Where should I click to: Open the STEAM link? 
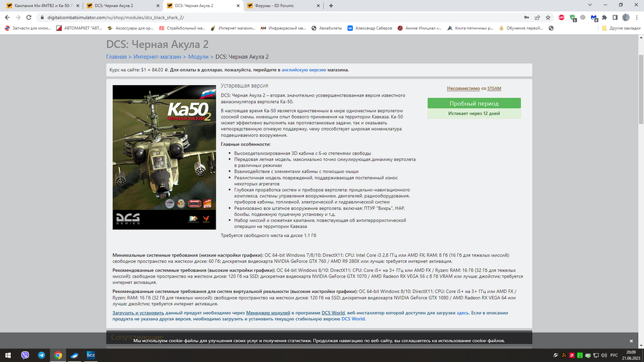coord(494,88)
